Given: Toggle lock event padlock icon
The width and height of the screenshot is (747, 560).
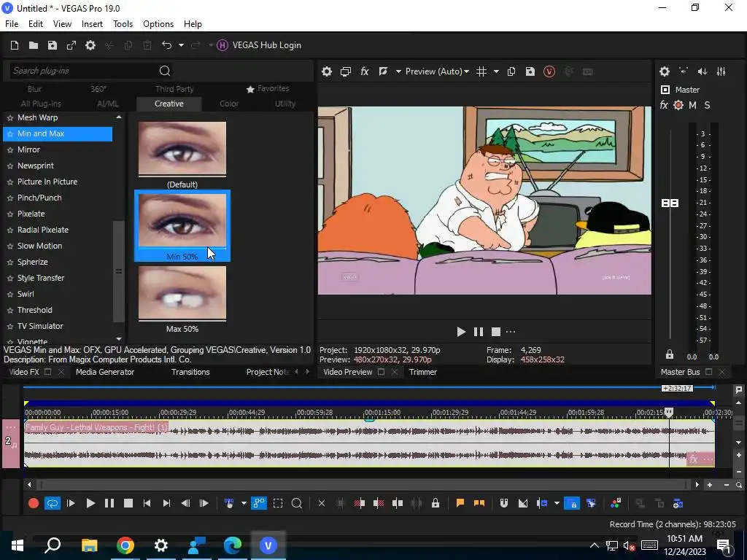Looking at the screenshot, I should coord(436,503).
